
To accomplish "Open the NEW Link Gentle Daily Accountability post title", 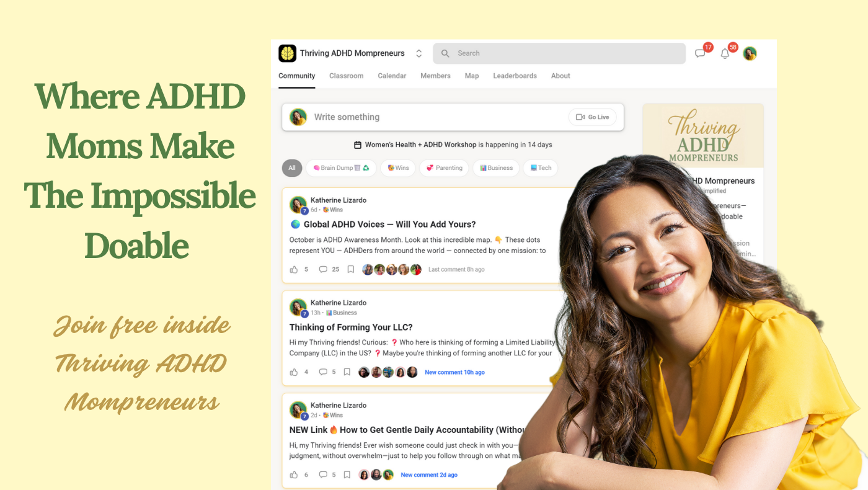I will pos(409,430).
